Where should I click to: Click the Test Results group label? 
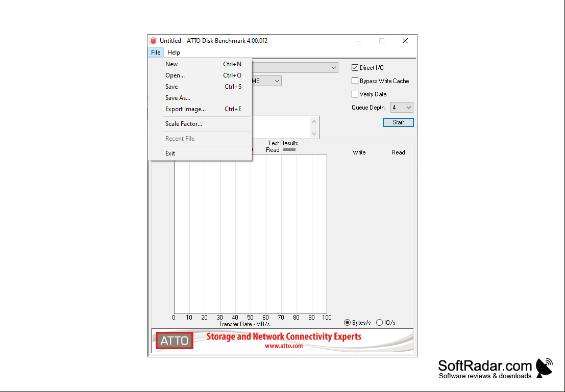(283, 143)
